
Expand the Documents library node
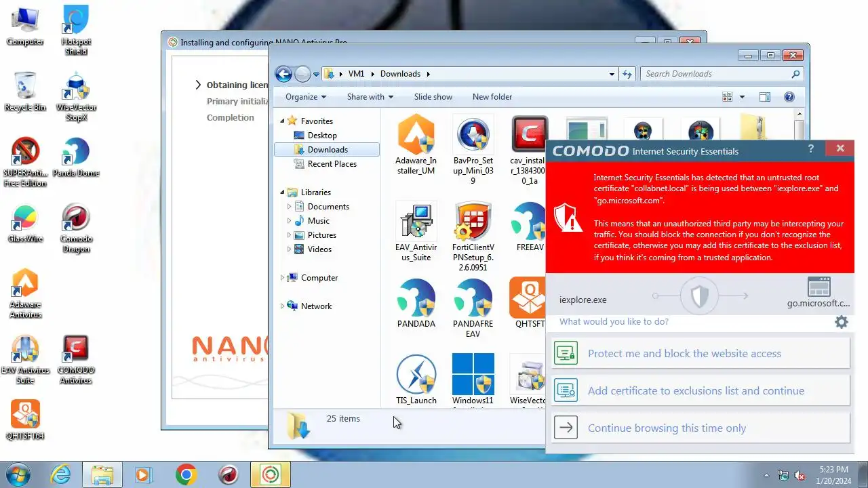tap(290, 206)
